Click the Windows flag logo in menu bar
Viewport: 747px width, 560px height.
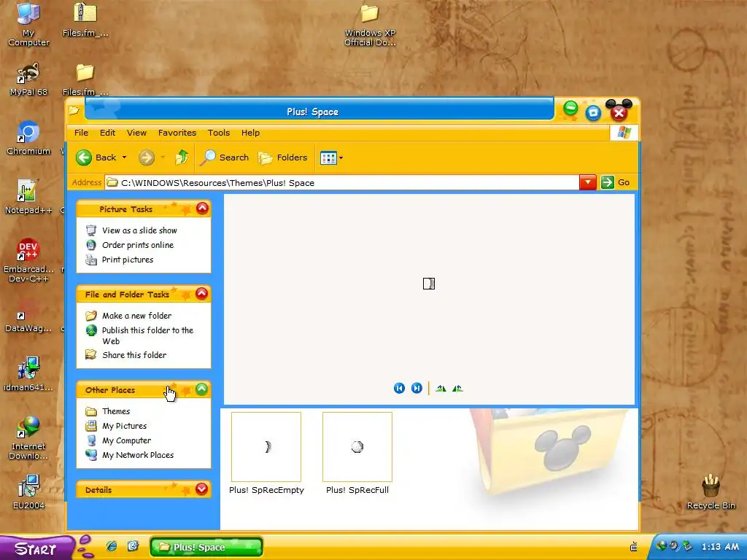(624, 133)
